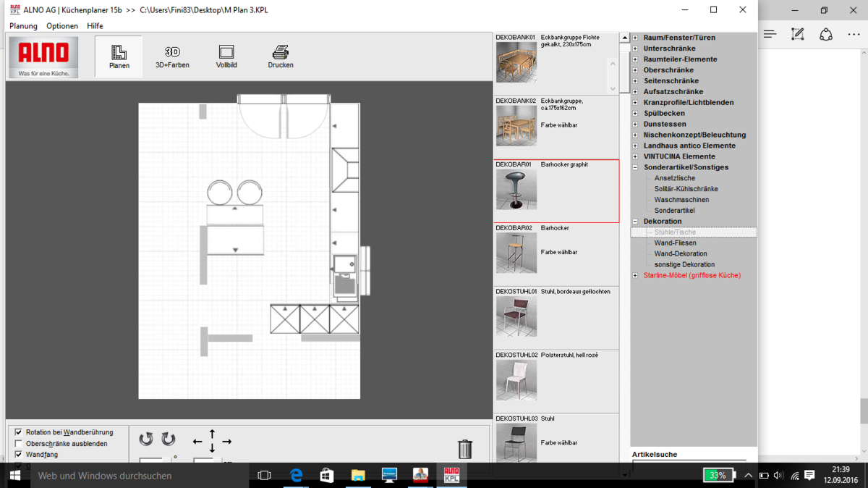Collapse the Dekoration tree node
The image size is (868, 488).
pyautogui.click(x=635, y=222)
